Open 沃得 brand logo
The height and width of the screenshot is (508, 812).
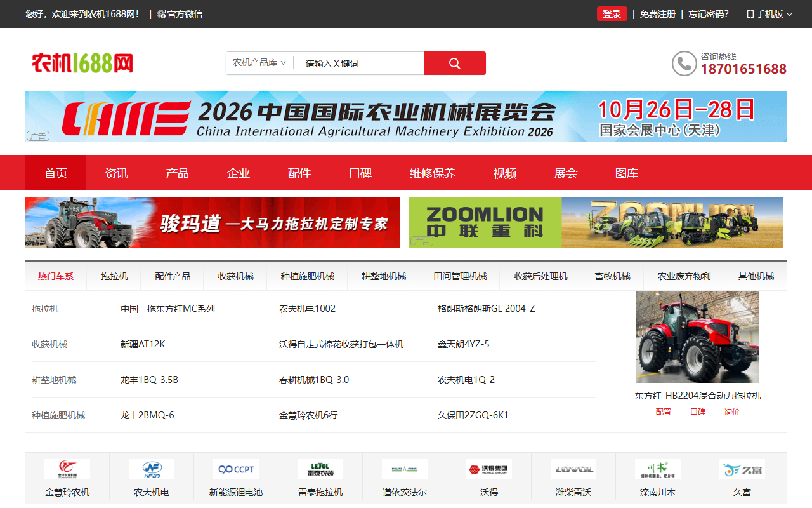coord(489,469)
